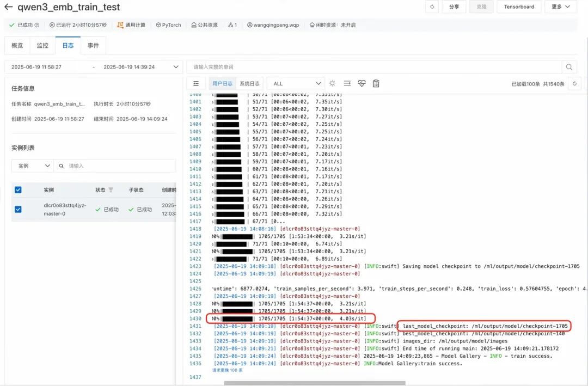Switch to the 监控 tab

click(42, 46)
